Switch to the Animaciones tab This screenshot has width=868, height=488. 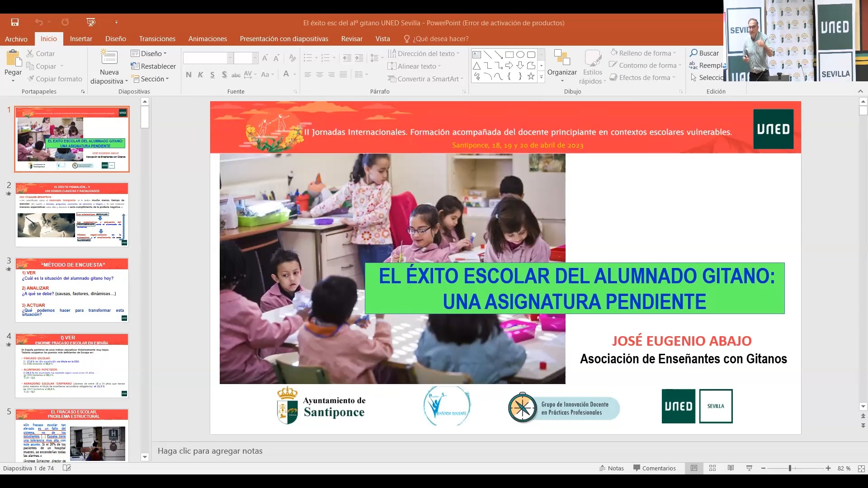[x=208, y=39]
